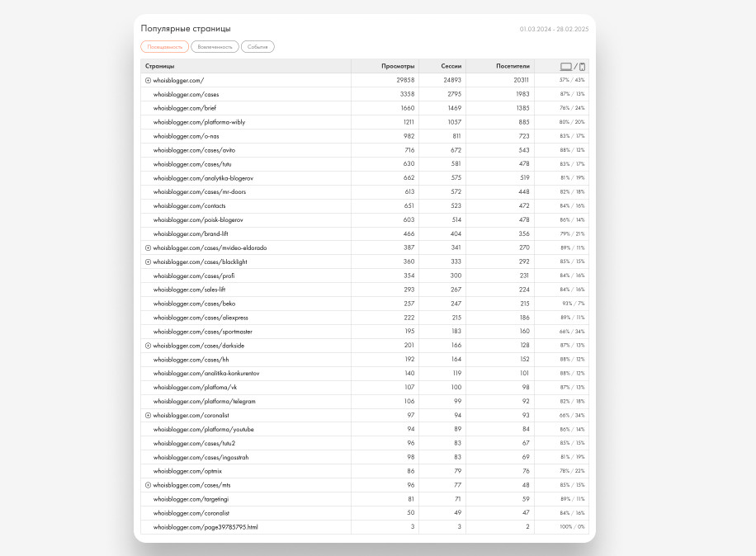Select the События tab
The width and height of the screenshot is (756, 556).
pyautogui.click(x=258, y=47)
